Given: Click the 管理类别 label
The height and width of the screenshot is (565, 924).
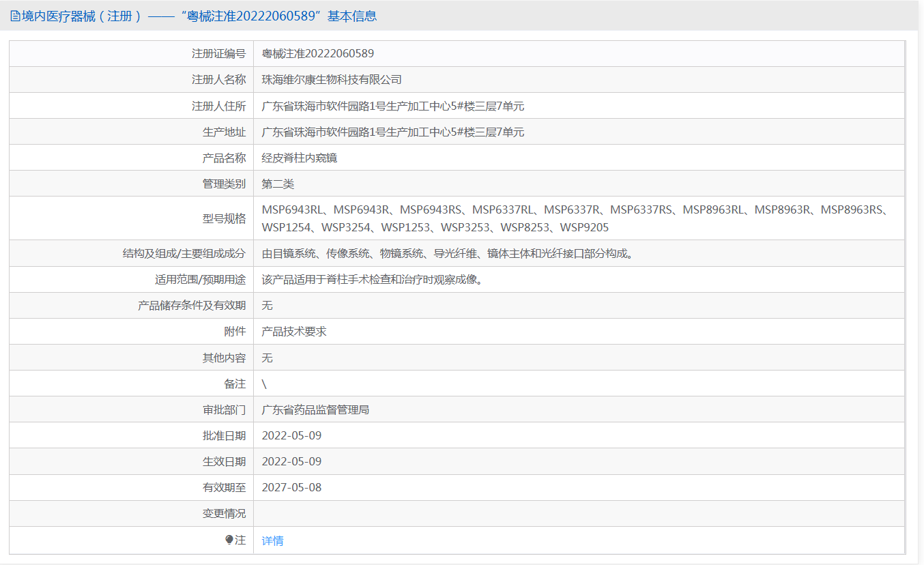Looking at the screenshot, I should pyautogui.click(x=225, y=184).
